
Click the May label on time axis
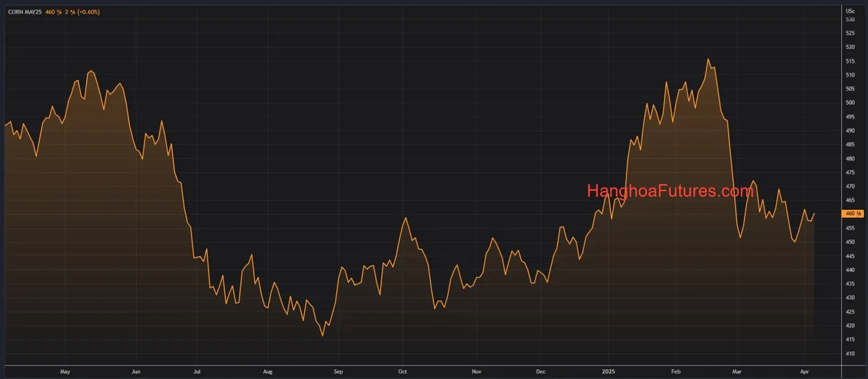65,372
